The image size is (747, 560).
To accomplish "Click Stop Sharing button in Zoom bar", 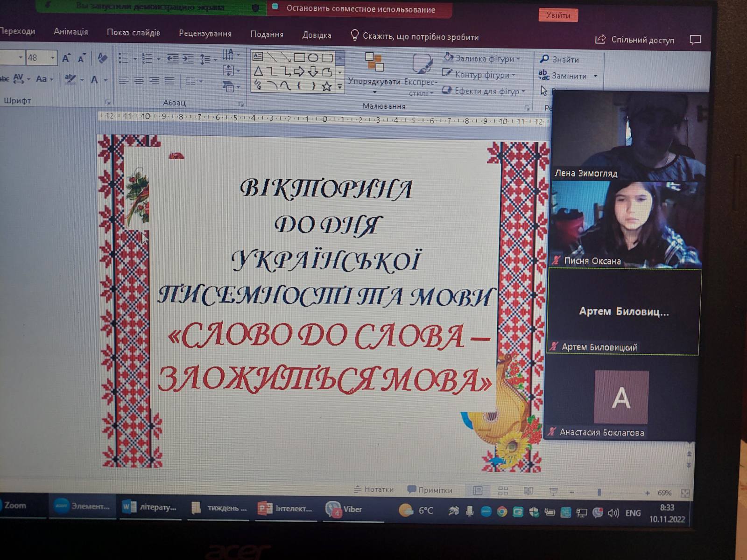I will click(360, 9).
